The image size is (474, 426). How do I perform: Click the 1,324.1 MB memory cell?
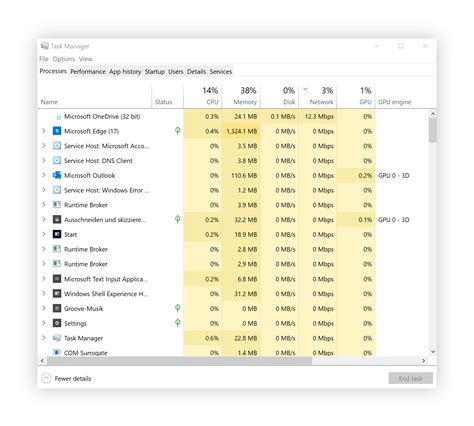pos(241,131)
